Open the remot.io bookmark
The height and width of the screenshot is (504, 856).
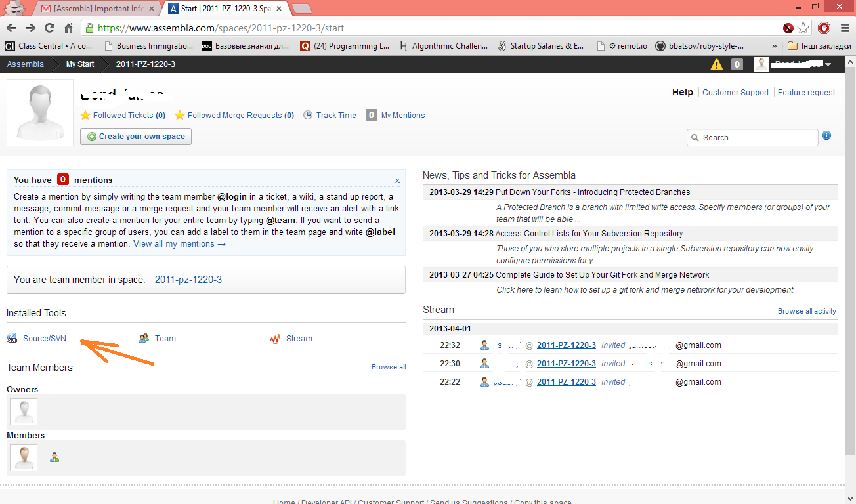pyautogui.click(x=622, y=46)
